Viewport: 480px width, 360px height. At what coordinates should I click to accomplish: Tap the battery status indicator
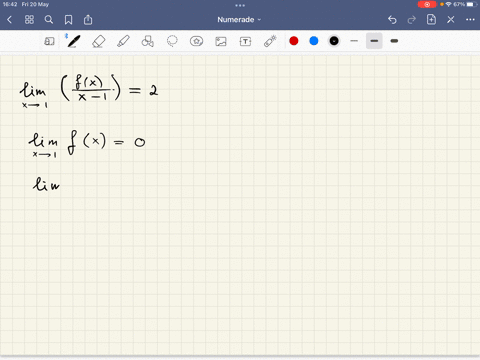pos(470,4)
